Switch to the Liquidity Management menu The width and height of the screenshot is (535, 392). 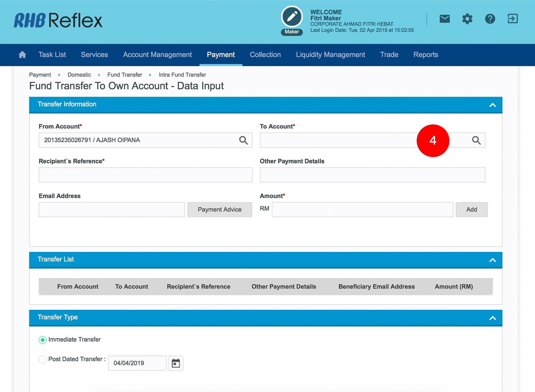330,55
